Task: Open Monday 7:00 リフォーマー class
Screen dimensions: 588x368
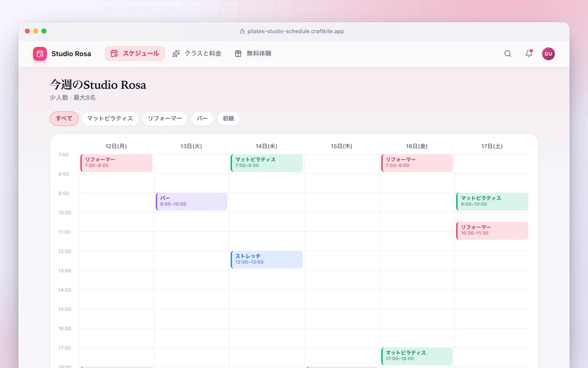Action: coord(116,163)
